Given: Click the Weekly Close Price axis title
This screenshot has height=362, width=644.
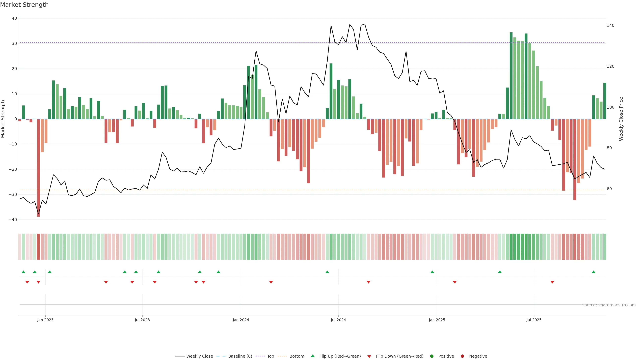Looking at the screenshot, I should pyautogui.click(x=621, y=119).
